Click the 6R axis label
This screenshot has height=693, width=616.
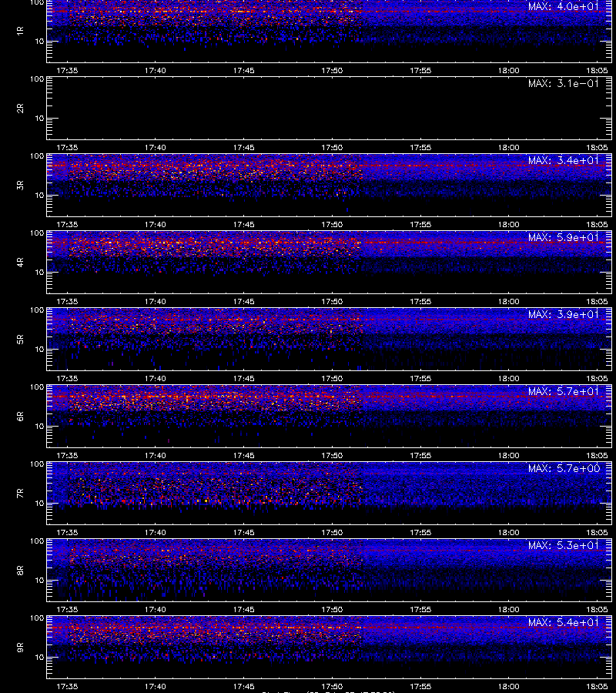pos(20,416)
